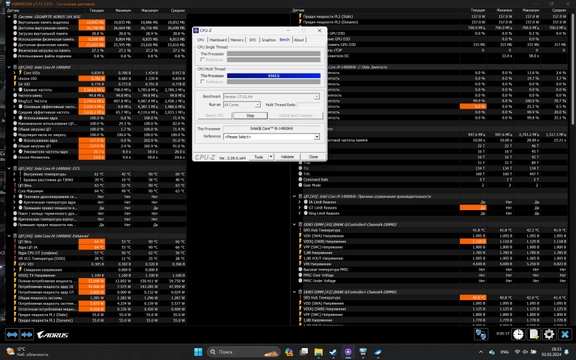Image resolution: width=576 pixels, height=360 pixels.
Task: Click the Tools button in CPU-Z
Action: point(259,157)
